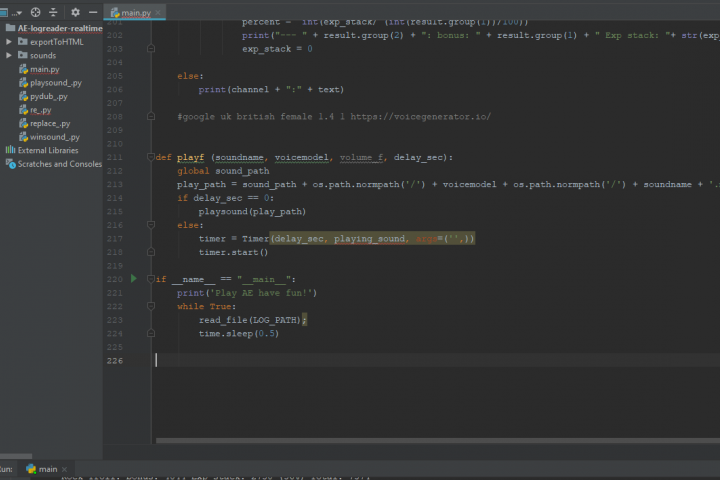Screen dimensions: 720x480
Task: Click the highlighted Timer arguments in line 217
Action: (372, 239)
